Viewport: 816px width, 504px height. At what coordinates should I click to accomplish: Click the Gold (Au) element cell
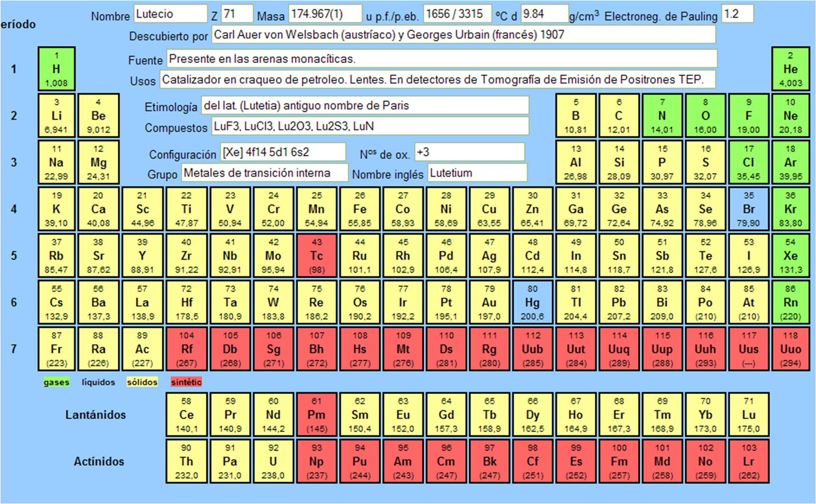[489, 303]
